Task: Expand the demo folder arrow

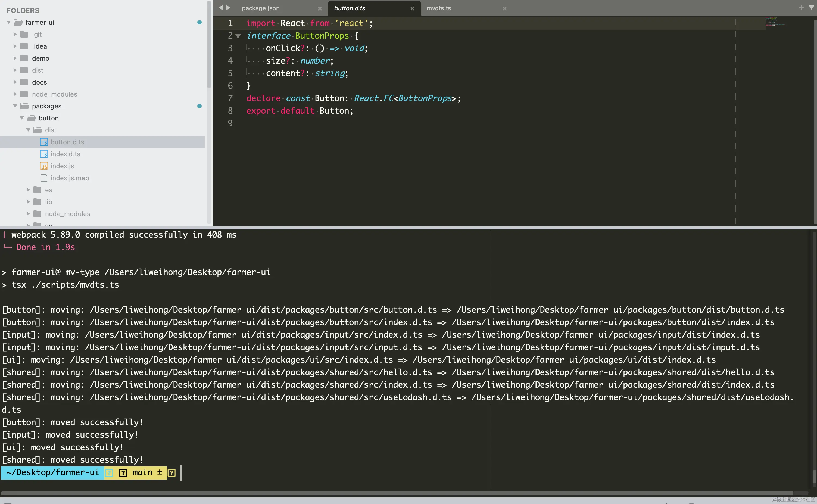Action: tap(15, 58)
